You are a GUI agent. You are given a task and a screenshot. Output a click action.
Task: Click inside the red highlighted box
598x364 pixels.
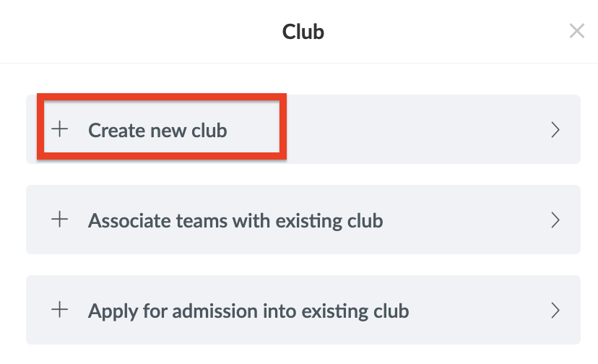tap(162, 126)
